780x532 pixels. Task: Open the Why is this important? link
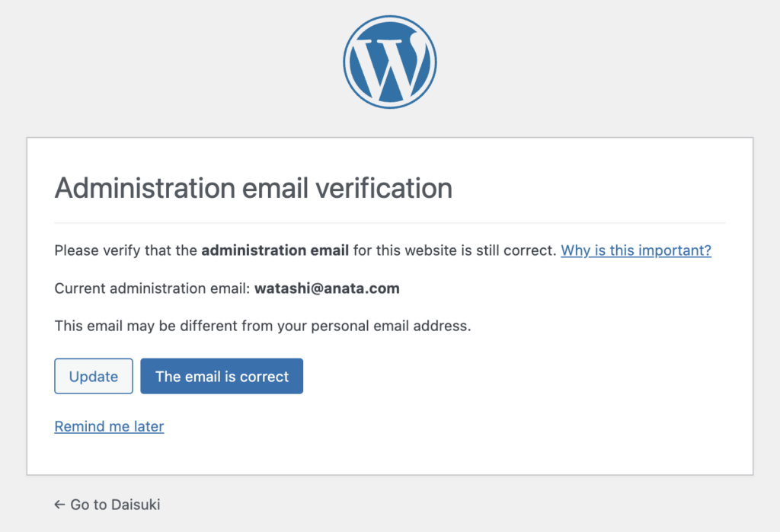tap(636, 250)
